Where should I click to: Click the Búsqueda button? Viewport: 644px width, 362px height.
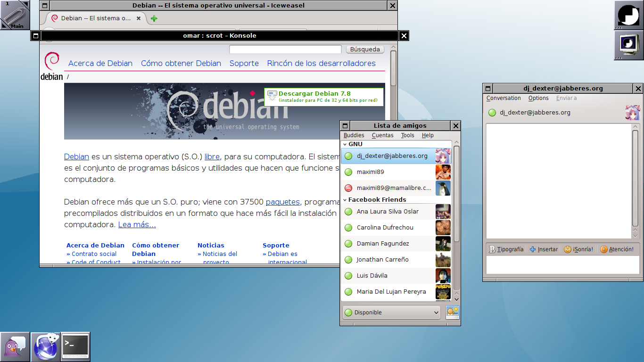365,49
